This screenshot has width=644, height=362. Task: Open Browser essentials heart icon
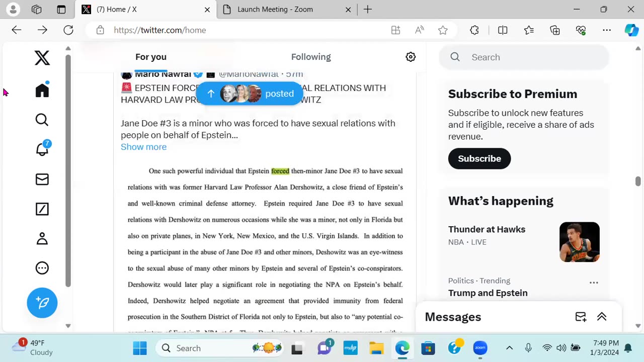[x=581, y=30]
